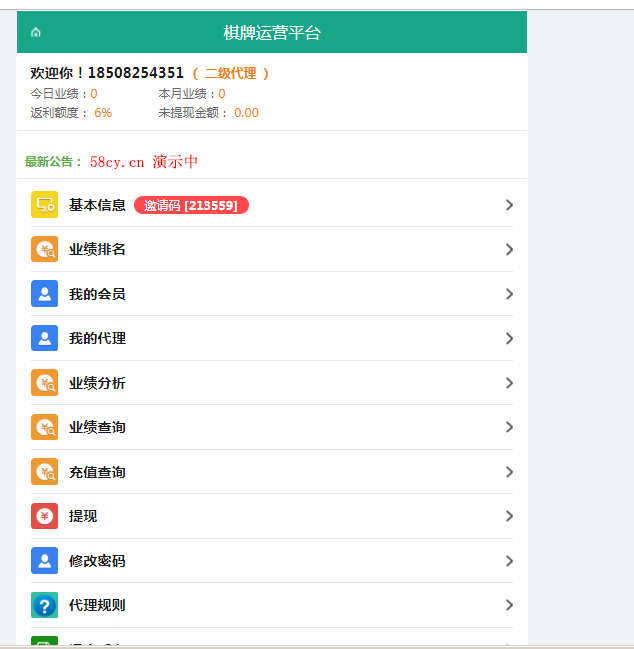Open the 修改密码 menu entry
Image resolution: width=634 pixels, height=649 pixels.
coord(272,561)
